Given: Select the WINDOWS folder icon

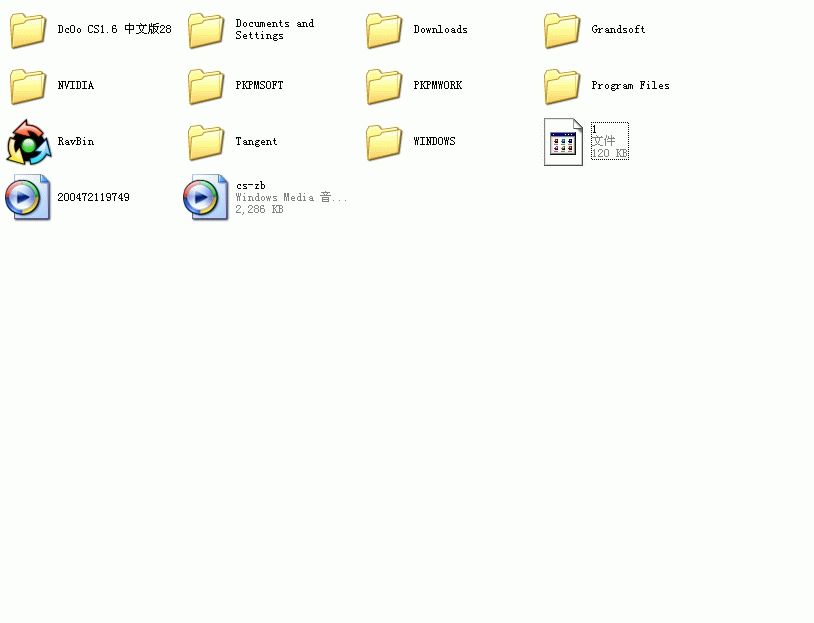Looking at the screenshot, I should pos(384,143).
